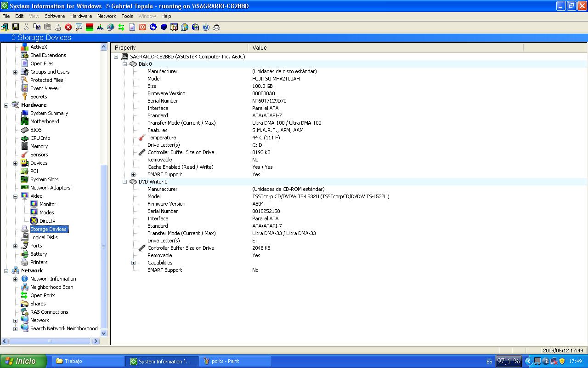Viewport: 588px width, 368px height.
Task: Collapse the Disk 0 details
Action: click(x=124, y=64)
